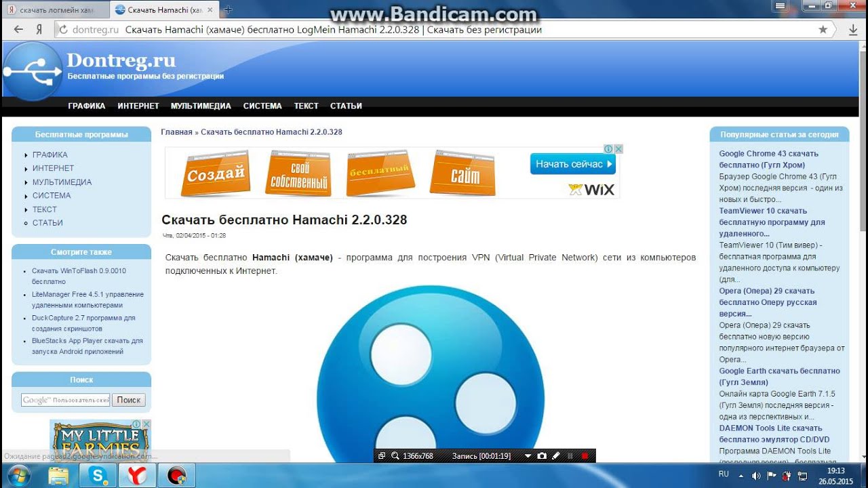Open ИНТЕРНЕТ in the top navigation bar
This screenshot has width=868, height=488.
pyautogui.click(x=138, y=106)
